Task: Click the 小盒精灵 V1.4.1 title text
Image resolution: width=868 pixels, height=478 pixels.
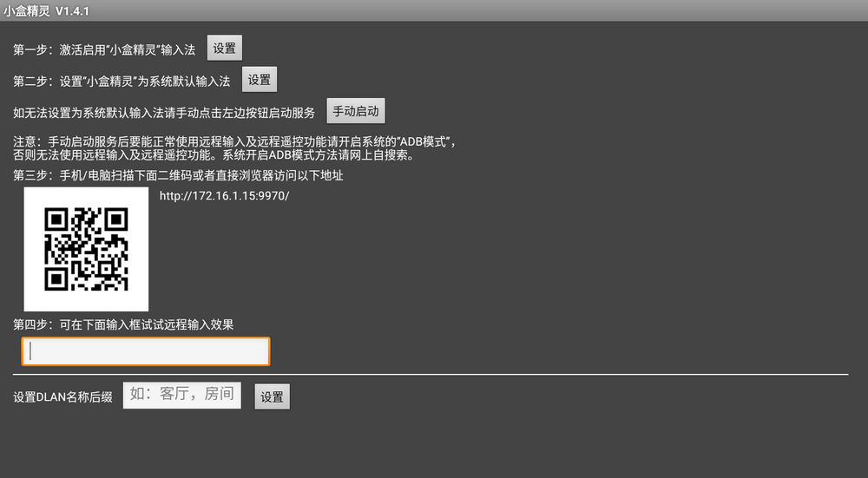Action: click(x=48, y=10)
